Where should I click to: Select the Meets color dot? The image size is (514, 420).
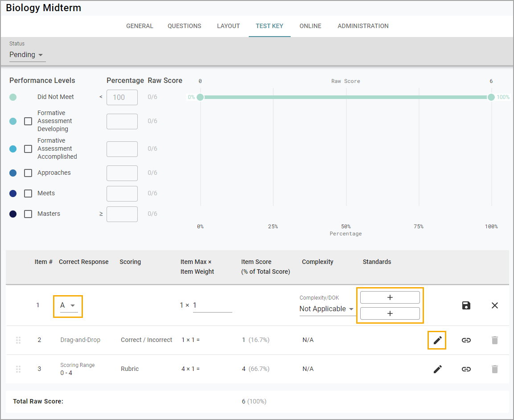(x=13, y=194)
